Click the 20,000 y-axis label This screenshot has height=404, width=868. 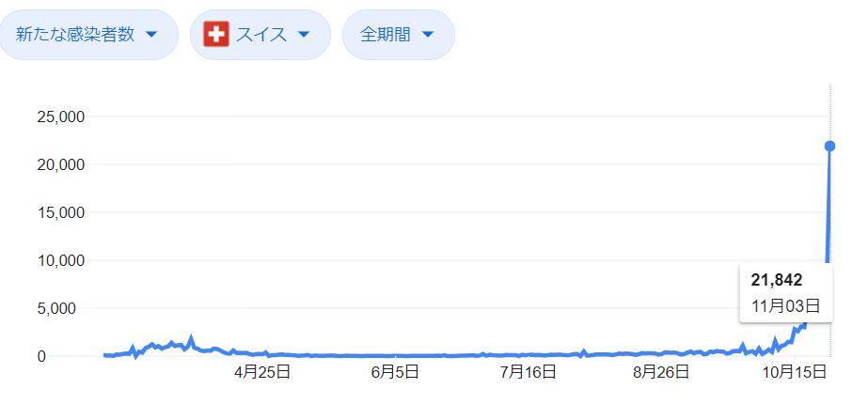pos(60,165)
